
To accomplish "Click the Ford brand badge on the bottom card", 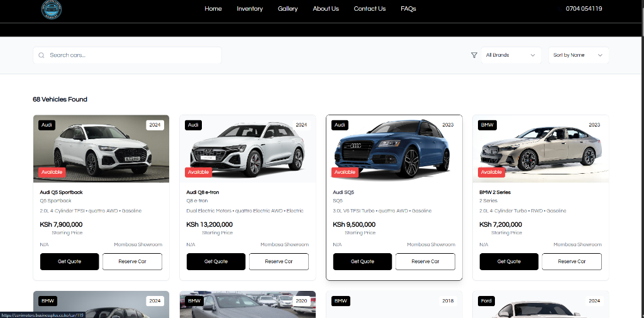I will [x=487, y=301].
